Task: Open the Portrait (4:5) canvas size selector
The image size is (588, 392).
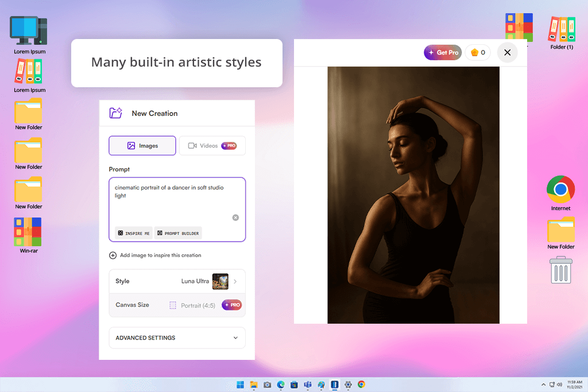Action: tap(192, 305)
